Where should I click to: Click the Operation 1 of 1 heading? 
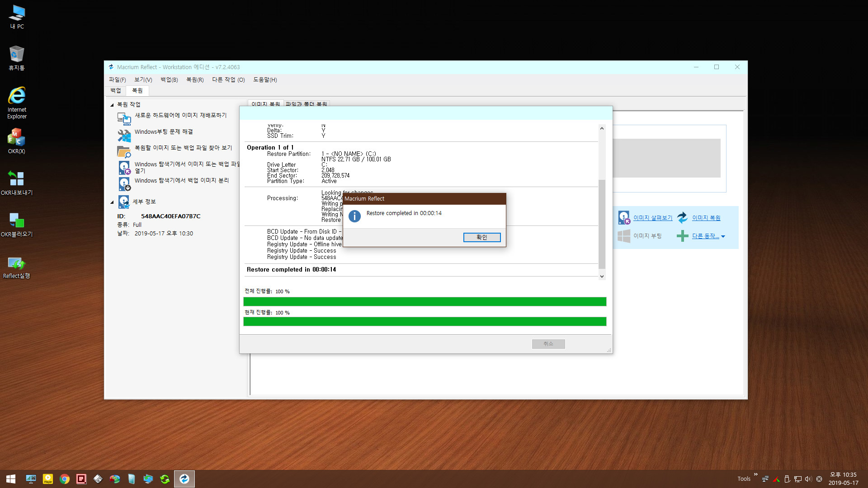point(270,147)
